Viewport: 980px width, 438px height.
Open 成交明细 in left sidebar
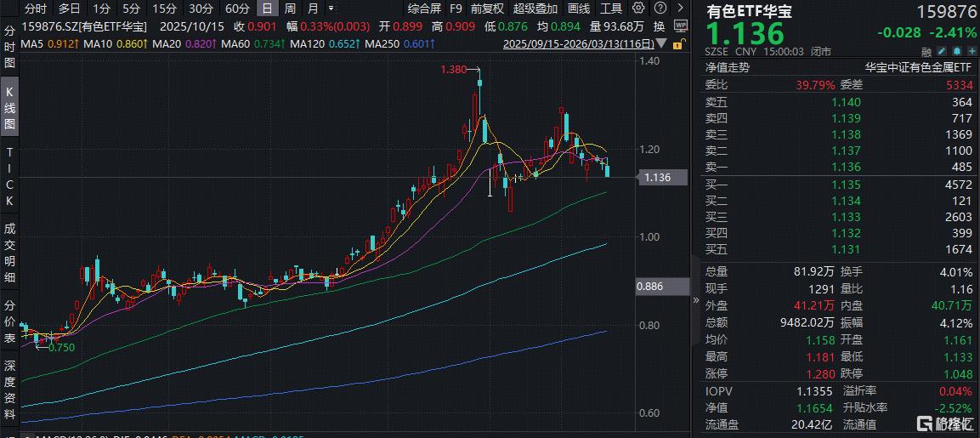pos(10,253)
